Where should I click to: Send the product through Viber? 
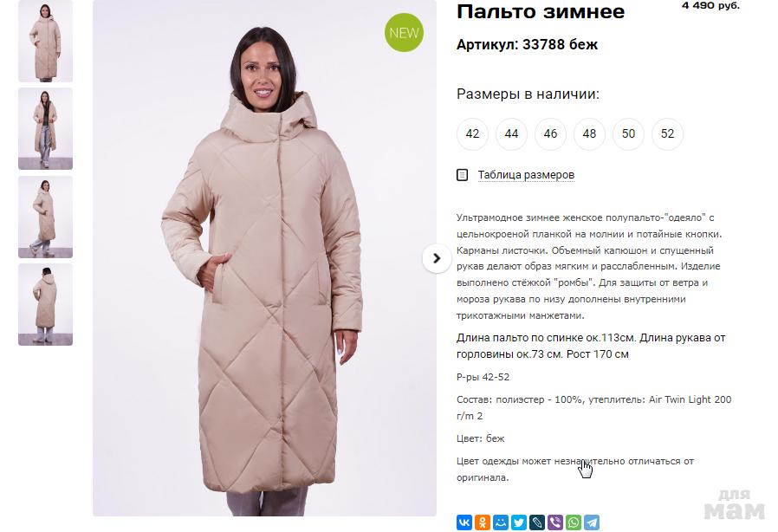pyautogui.click(x=555, y=522)
